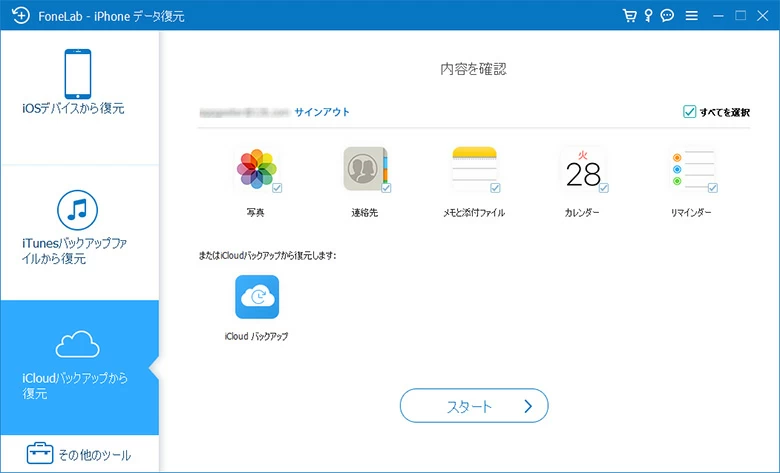
Task: Uncheck the Calendar checkbox
Action: 603,187
